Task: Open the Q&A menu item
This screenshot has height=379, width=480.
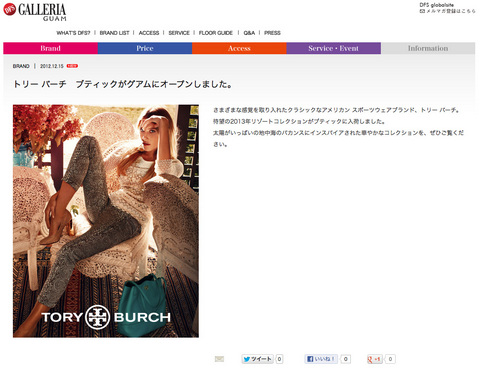Action: coord(249,33)
